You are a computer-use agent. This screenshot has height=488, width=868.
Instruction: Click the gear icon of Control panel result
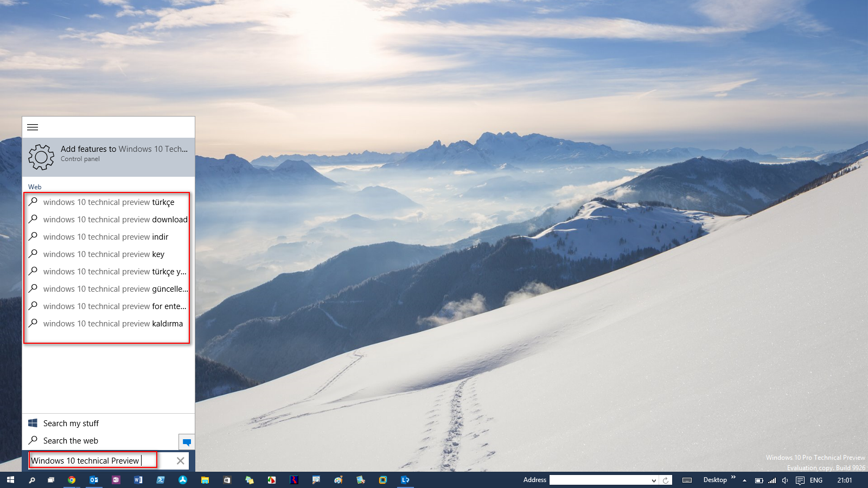41,157
